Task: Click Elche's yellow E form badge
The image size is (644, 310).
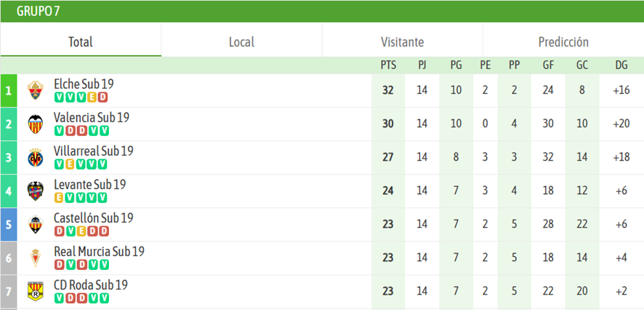Action: tap(92, 97)
